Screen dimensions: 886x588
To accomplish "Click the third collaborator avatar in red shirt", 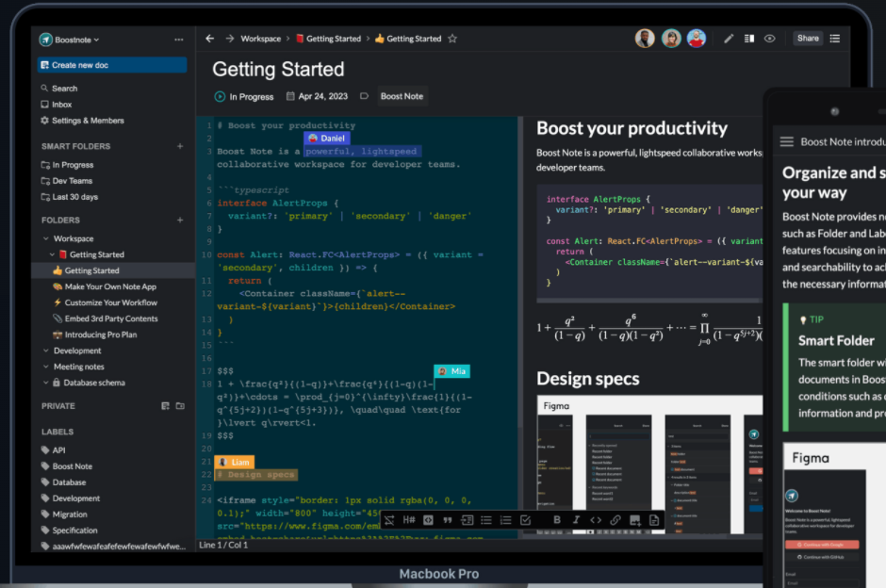I will (x=697, y=39).
